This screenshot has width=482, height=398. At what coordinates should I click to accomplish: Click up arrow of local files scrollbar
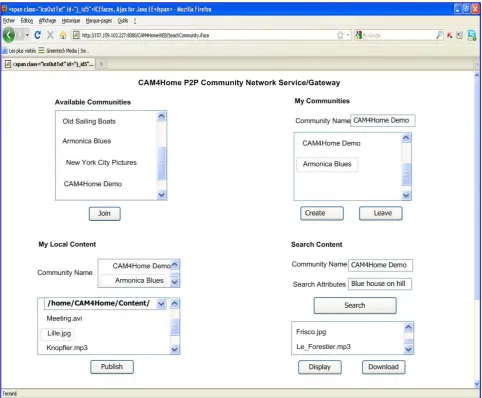tap(175, 303)
